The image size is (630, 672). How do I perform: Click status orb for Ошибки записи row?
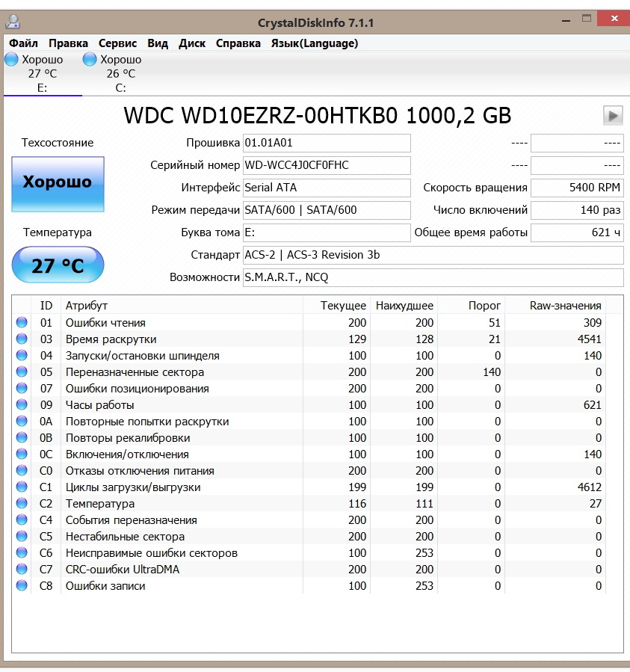(x=22, y=585)
